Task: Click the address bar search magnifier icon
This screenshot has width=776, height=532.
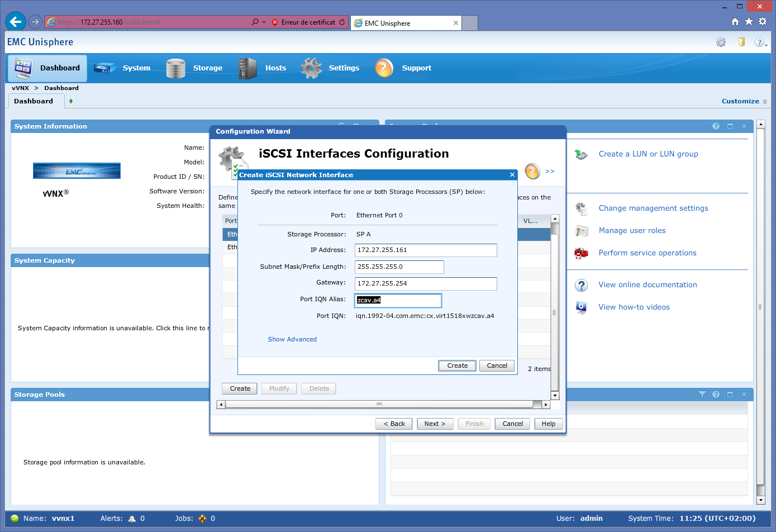Action: (255, 22)
